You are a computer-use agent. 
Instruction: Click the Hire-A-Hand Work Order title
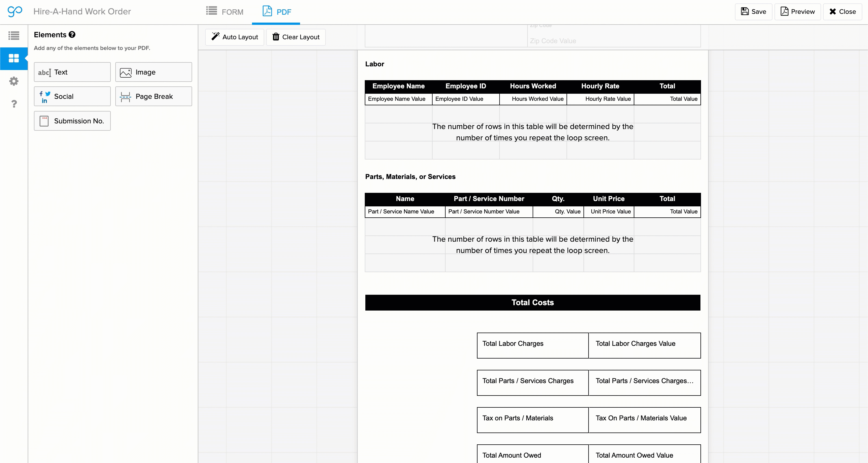click(x=82, y=12)
